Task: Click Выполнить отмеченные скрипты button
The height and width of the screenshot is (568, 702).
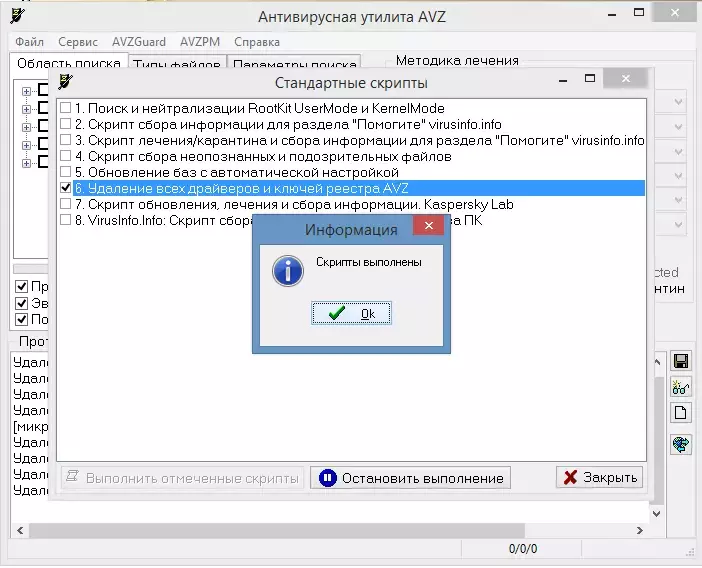Action: tap(182, 478)
